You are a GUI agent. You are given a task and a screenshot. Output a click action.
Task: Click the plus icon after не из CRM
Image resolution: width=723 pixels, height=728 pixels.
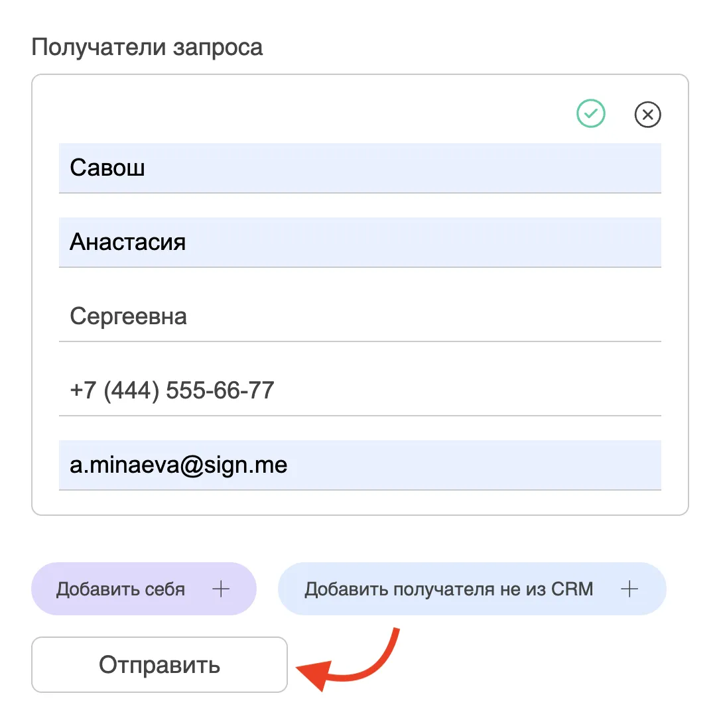click(x=629, y=589)
